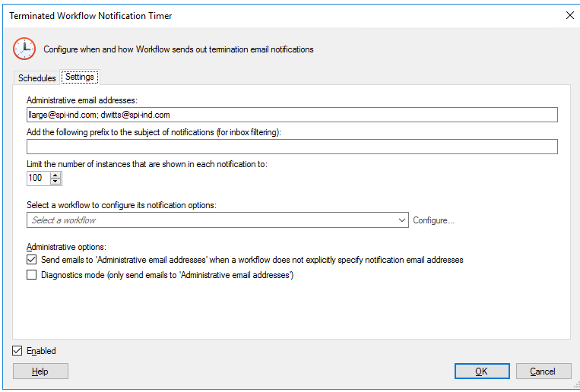Viewport: 580px width, 392px height.
Task: Enable Diagnostics mode checkbox
Action: click(31, 275)
